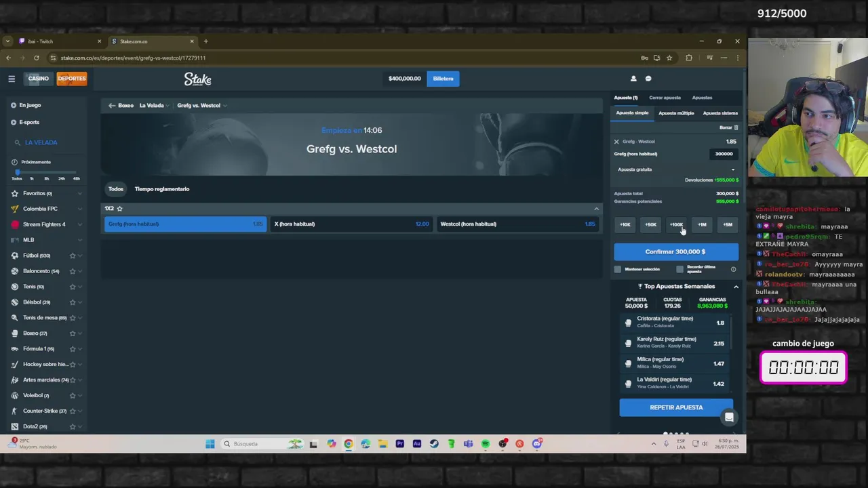Collapse Top Apuestas Semanales panel

[x=736, y=287]
